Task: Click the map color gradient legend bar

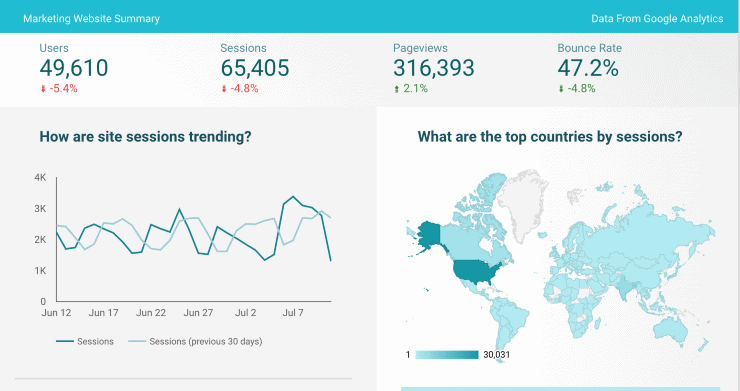Action: pos(446,355)
